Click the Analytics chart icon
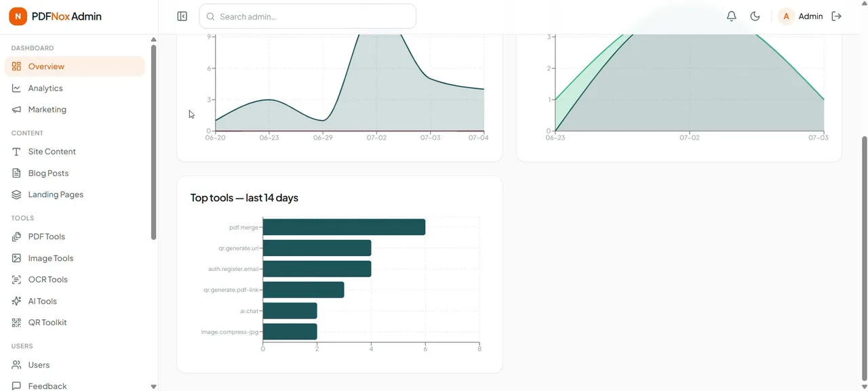This screenshot has width=868, height=391. pos(17,88)
